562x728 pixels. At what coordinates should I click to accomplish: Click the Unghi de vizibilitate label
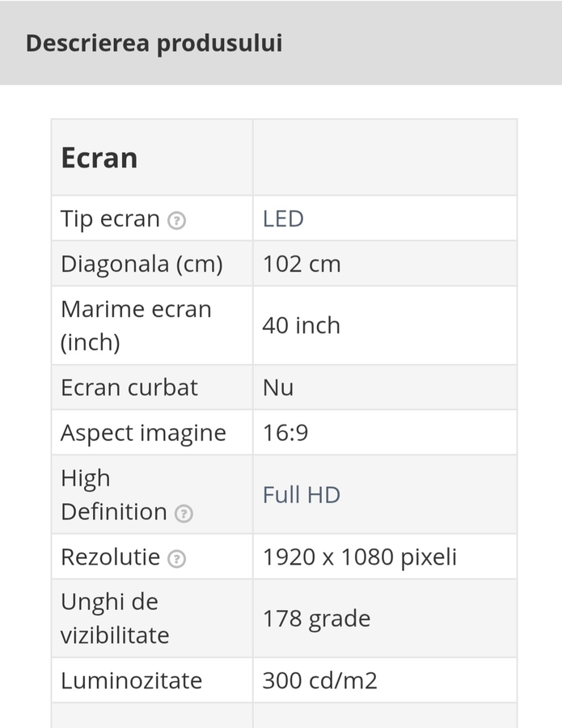[x=115, y=619]
